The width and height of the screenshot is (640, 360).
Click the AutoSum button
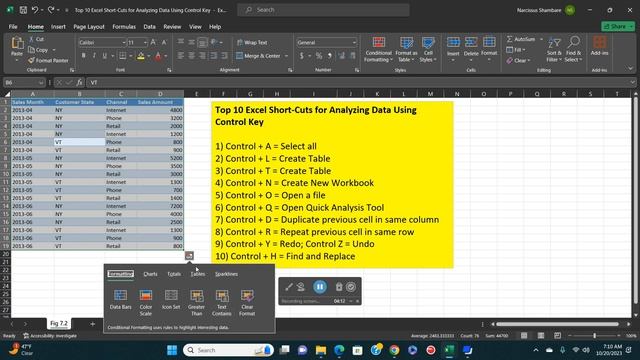click(521, 39)
